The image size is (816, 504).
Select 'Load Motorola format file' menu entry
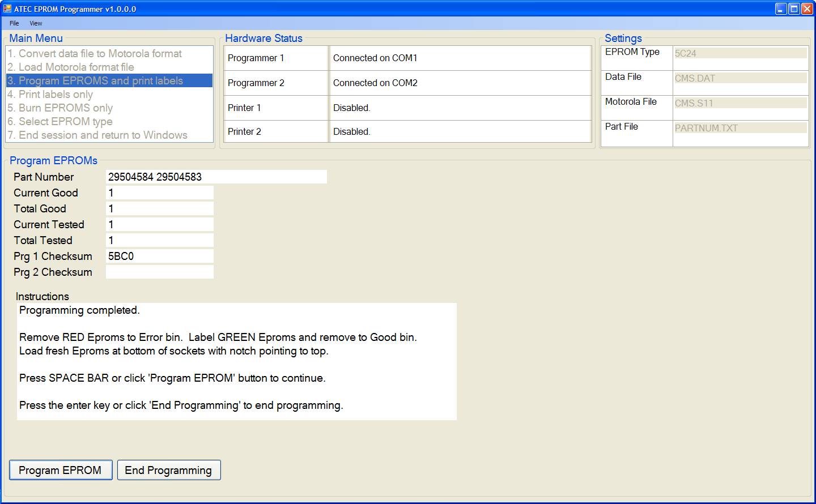click(x=109, y=67)
